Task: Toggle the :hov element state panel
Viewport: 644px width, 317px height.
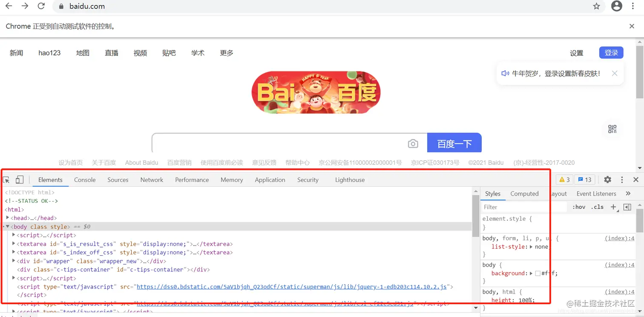Action: point(578,207)
